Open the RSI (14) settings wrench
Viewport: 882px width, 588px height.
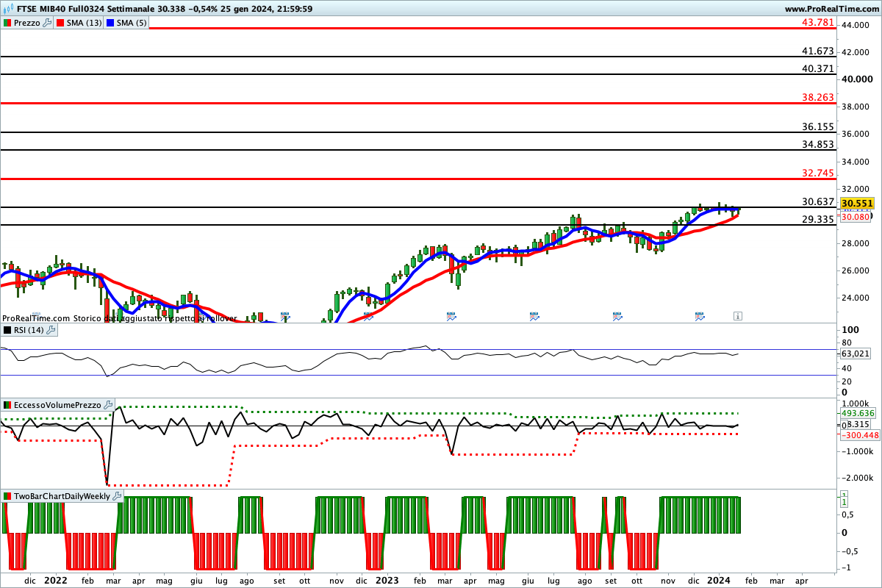coord(51,330)
